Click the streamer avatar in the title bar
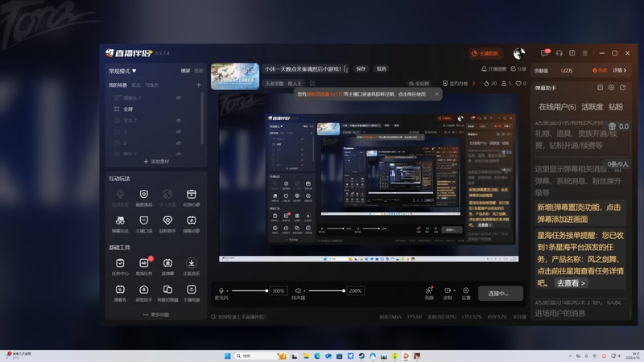 519,53
